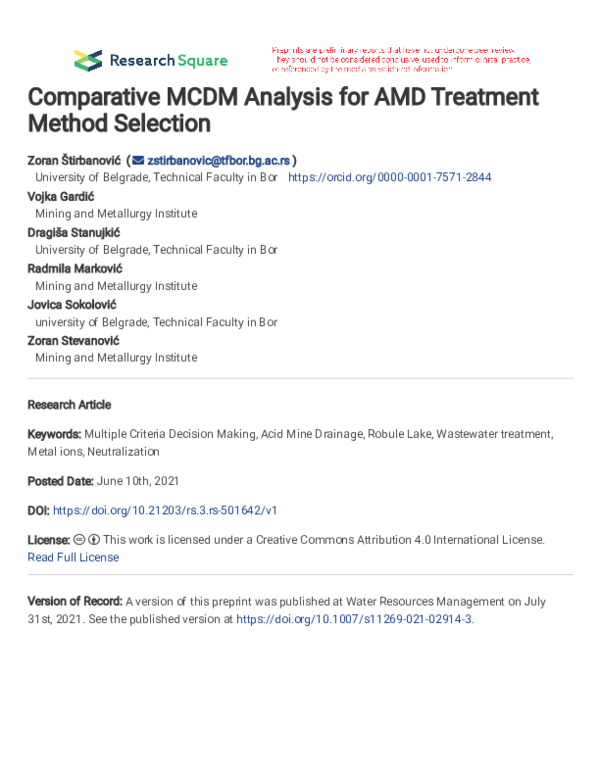Click author name Vojka Gardić

(61, 196)
